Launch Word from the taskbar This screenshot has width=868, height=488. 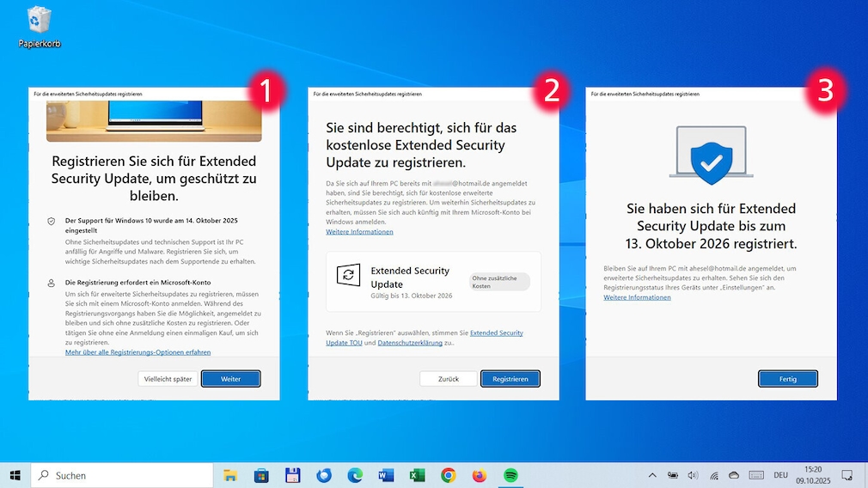tap(386, 475)
